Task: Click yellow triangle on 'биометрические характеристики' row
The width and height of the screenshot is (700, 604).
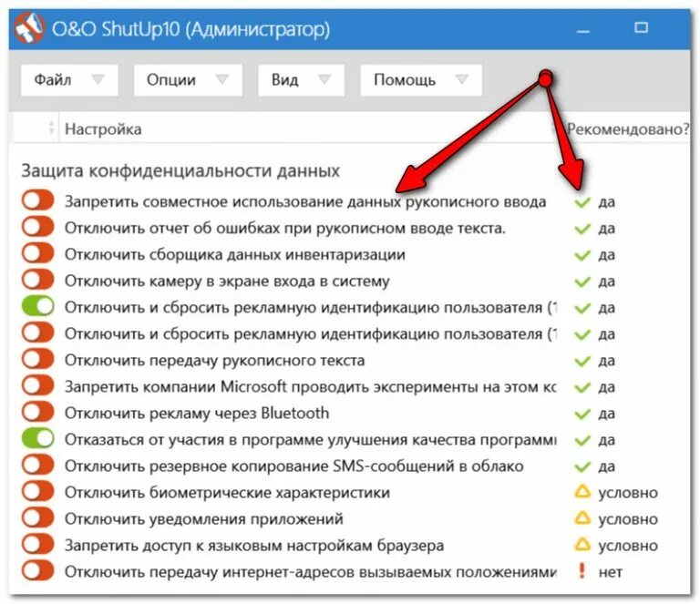Action: click(x=582, y=492)
